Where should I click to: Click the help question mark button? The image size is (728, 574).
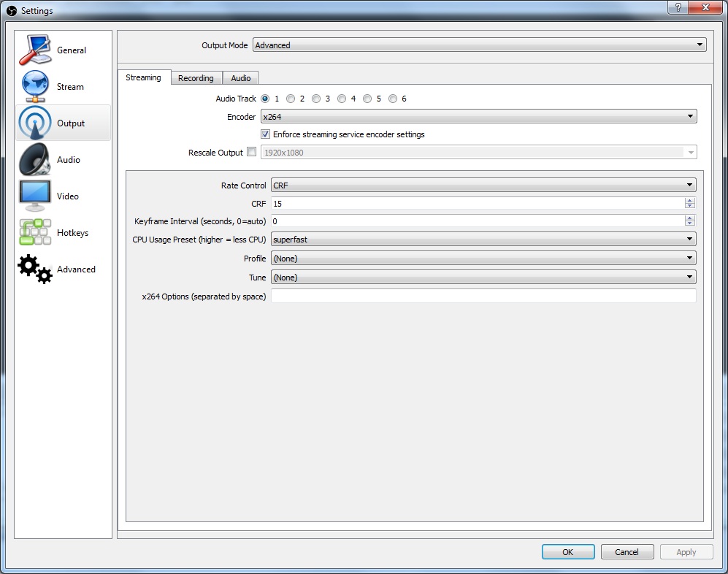tap(678, 7)
